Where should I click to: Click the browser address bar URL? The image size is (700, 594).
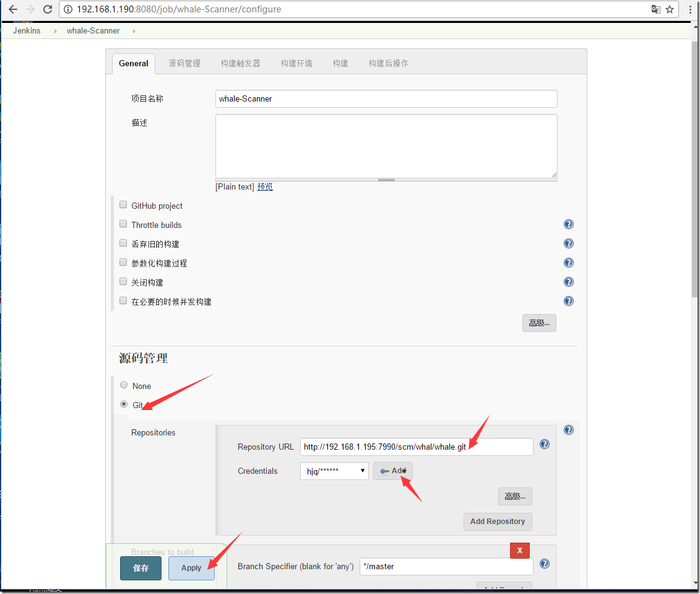coord(179,9)
